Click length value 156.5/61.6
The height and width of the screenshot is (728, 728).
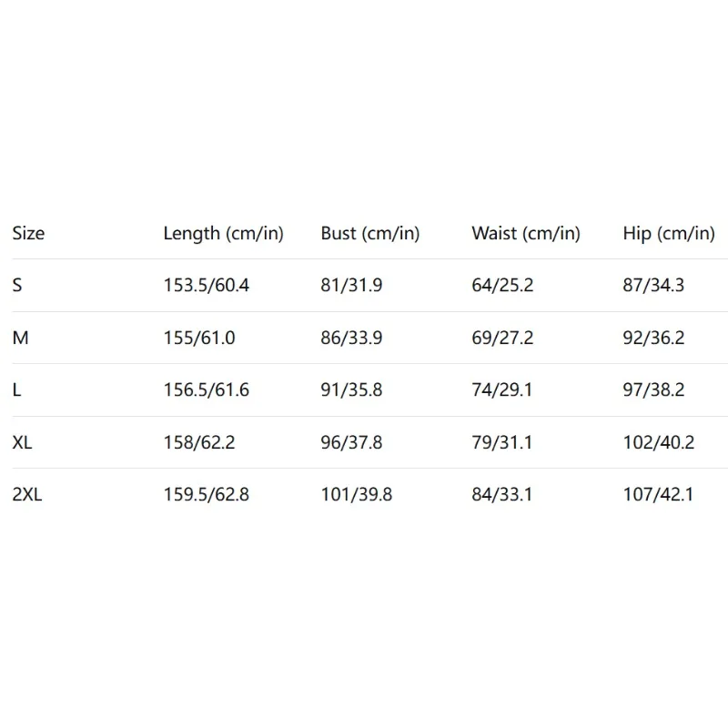click(x=206, y=390)
